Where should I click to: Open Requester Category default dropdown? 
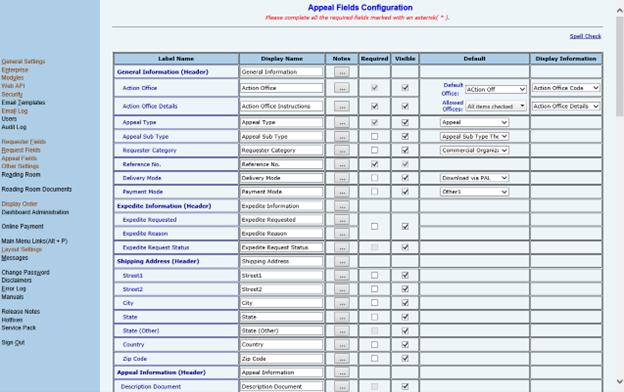point(474,150)
